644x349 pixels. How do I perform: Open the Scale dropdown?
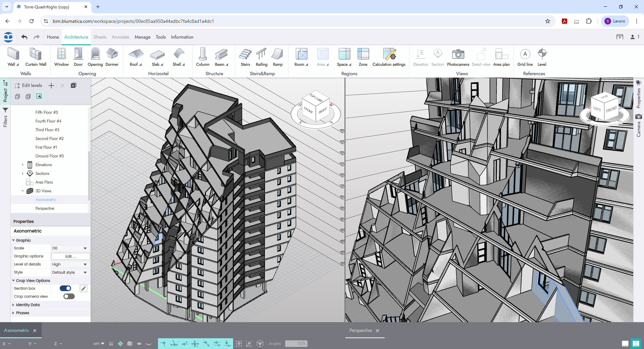coord(70,248)
